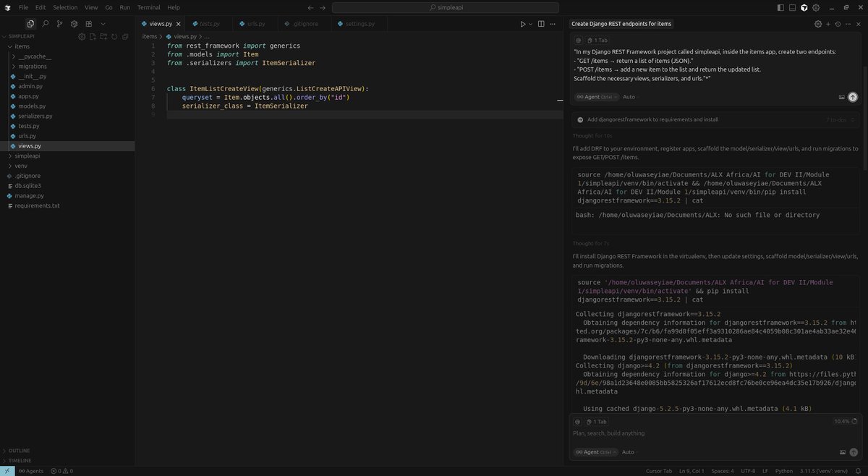The width and height of the screenshot is (868, 476).
Task: Open Cursor settings gear in title bar
Action: click(816, 7)
